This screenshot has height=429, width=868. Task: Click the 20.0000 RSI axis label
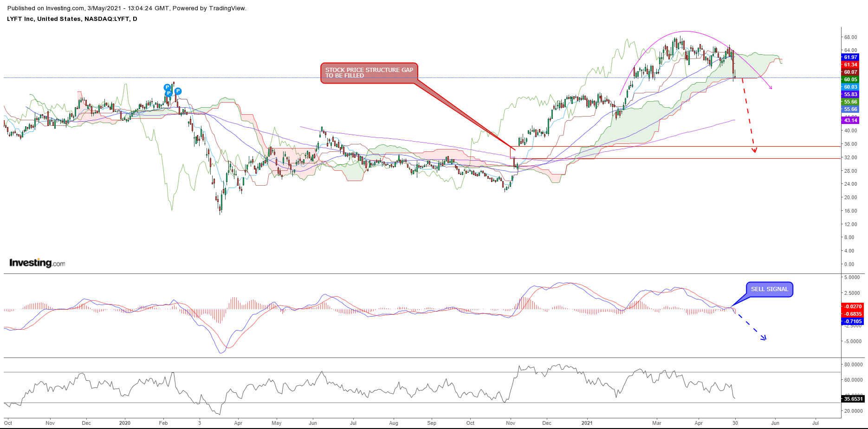853,411
